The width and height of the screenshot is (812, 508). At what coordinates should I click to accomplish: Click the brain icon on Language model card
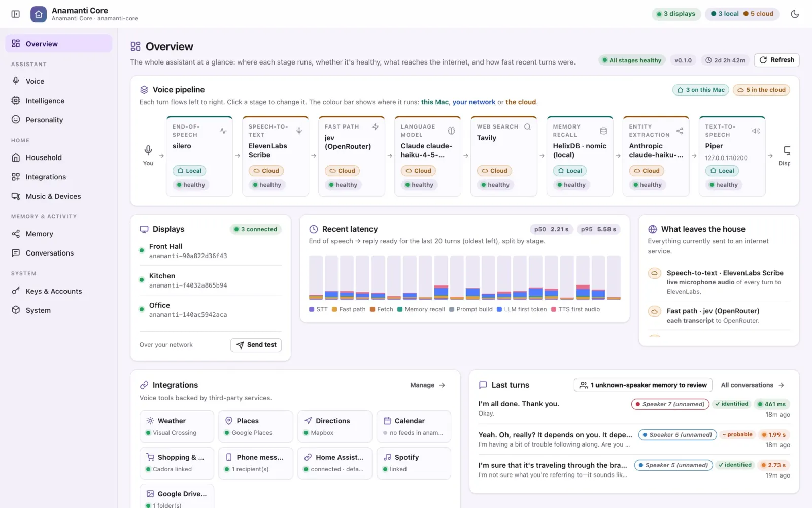[452, 131]
